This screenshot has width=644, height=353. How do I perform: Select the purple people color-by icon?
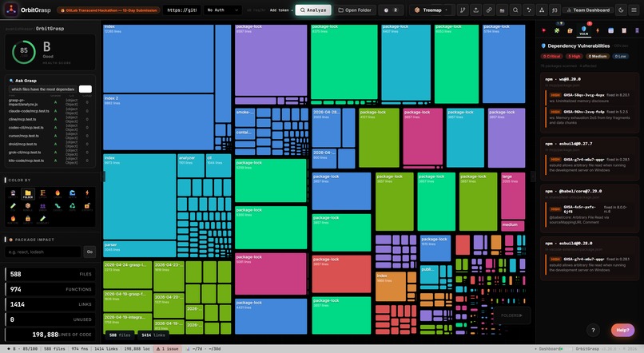click(x=42, y=207)
